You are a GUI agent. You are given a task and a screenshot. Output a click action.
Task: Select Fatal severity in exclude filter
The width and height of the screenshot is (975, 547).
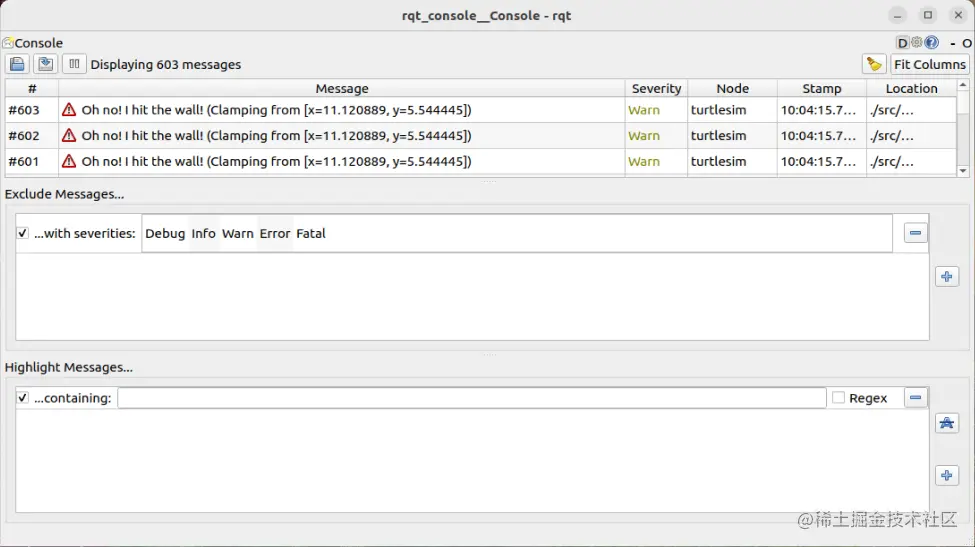pyautogui.click(x=310, y=234)
